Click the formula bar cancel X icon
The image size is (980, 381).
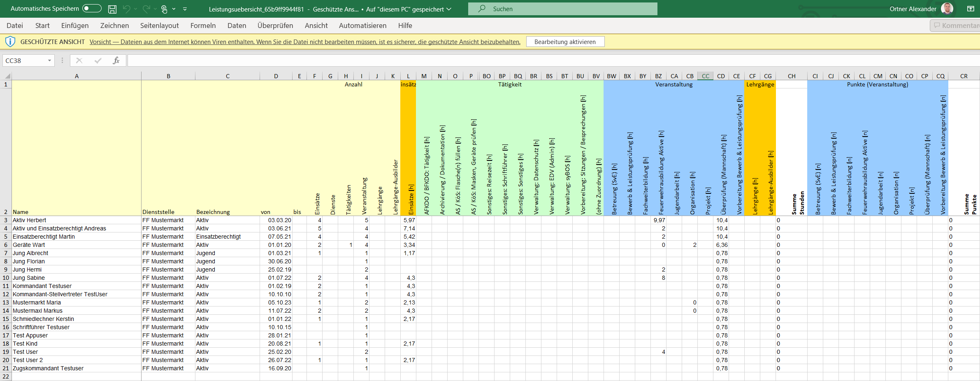tap(79, 60)
